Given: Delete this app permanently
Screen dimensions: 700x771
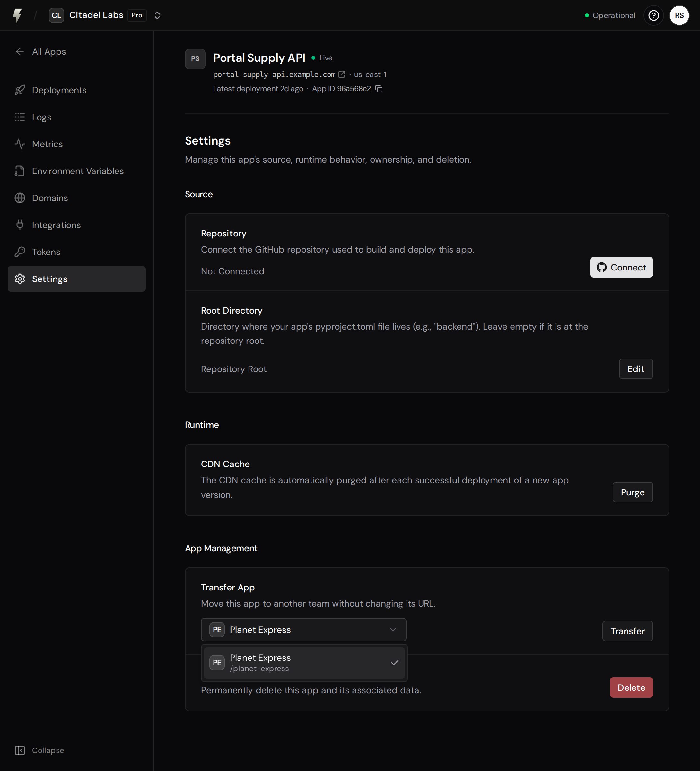Looking at the screenshot, I should click(631, 687).
